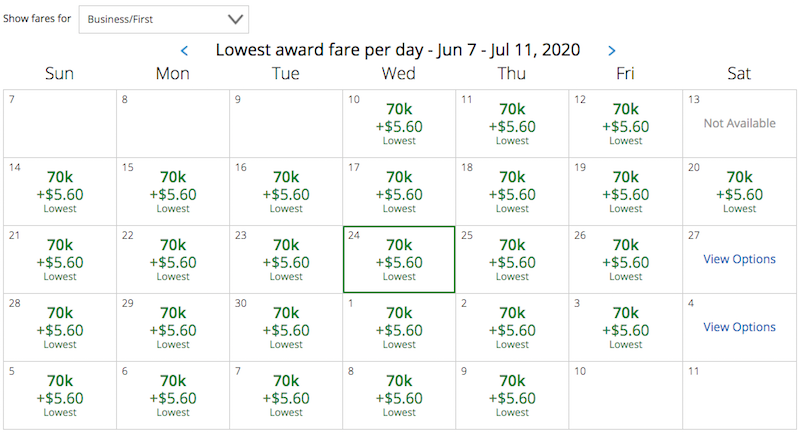Choose the June 12 Friday fare
The image size is (800, 432).
click(626, 124)
